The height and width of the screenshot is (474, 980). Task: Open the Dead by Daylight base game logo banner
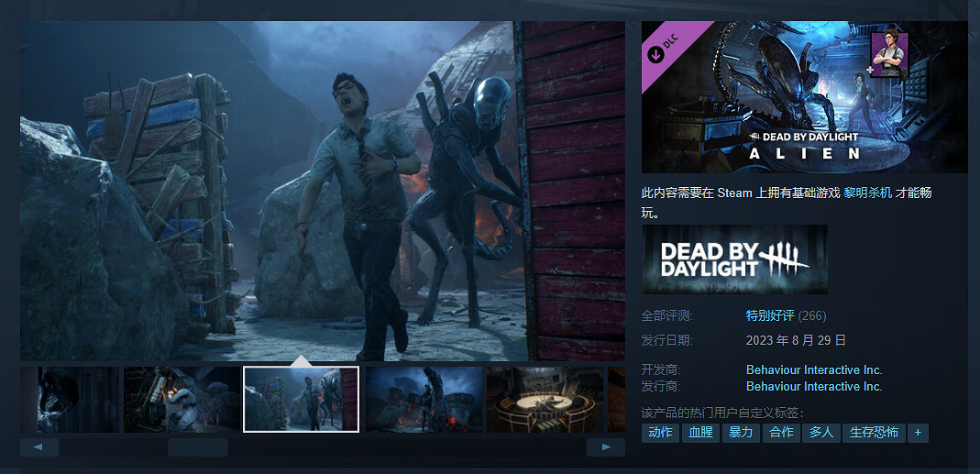tap(734, 259)
